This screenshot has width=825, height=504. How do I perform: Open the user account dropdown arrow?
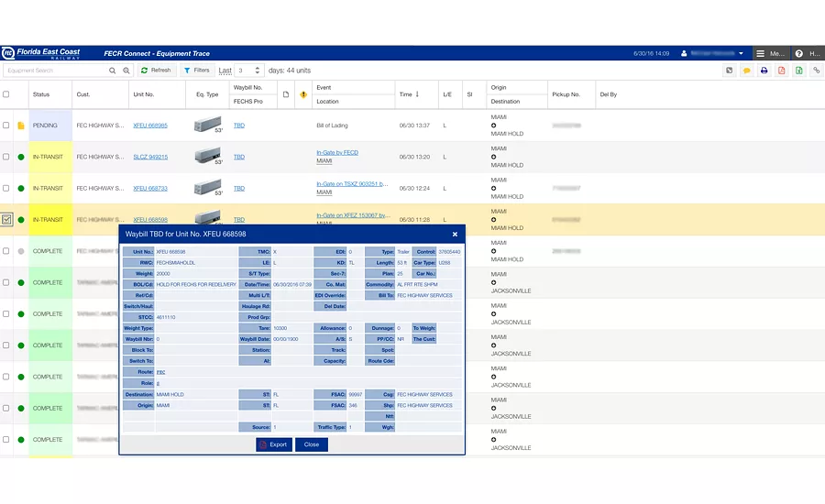[741, 54]
